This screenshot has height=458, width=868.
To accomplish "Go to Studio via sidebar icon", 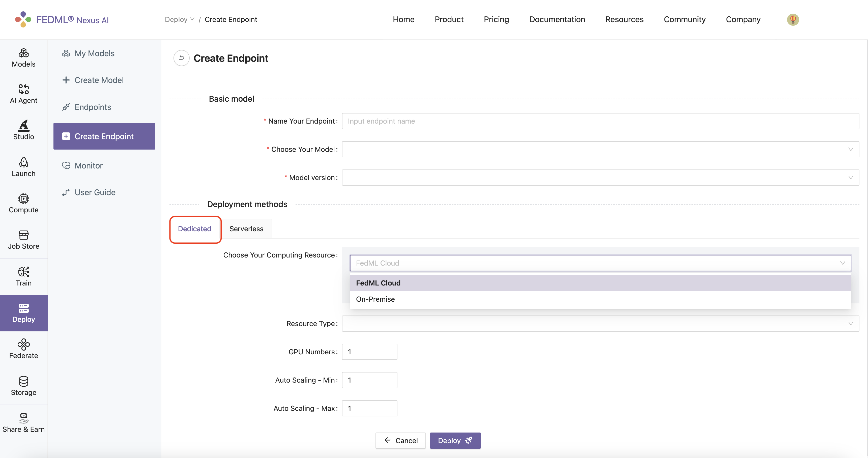I will (x=24, y=130).
